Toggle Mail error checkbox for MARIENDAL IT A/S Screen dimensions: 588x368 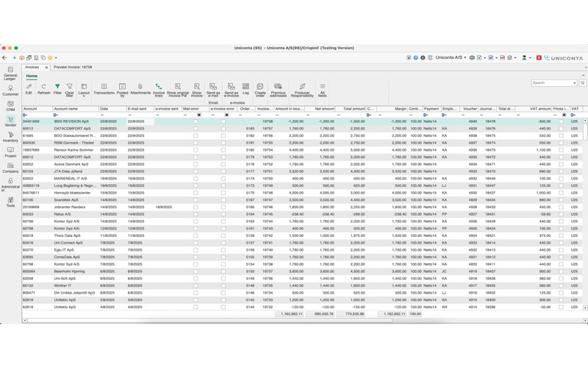point(196,179)
